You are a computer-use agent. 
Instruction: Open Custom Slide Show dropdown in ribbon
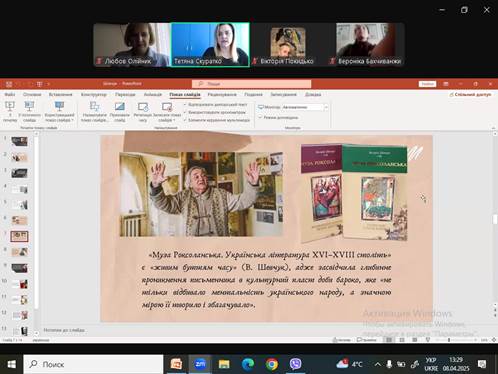point(59,111)
